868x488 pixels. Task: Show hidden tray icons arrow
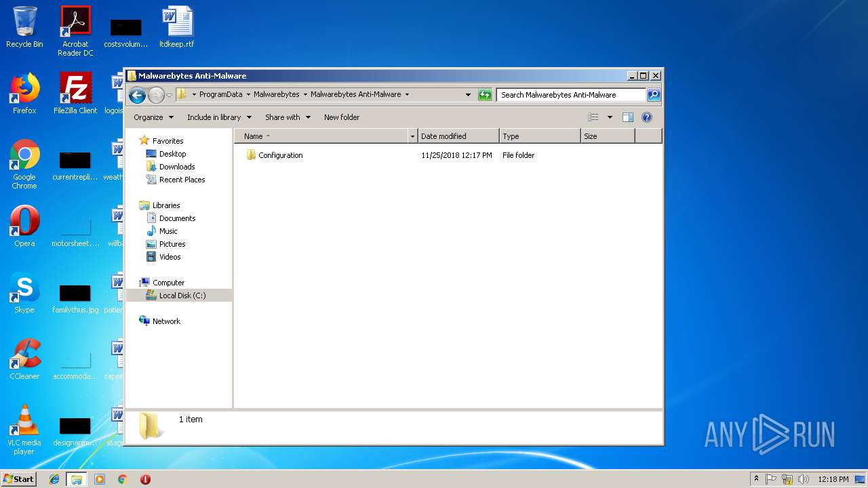coord(756,479)
